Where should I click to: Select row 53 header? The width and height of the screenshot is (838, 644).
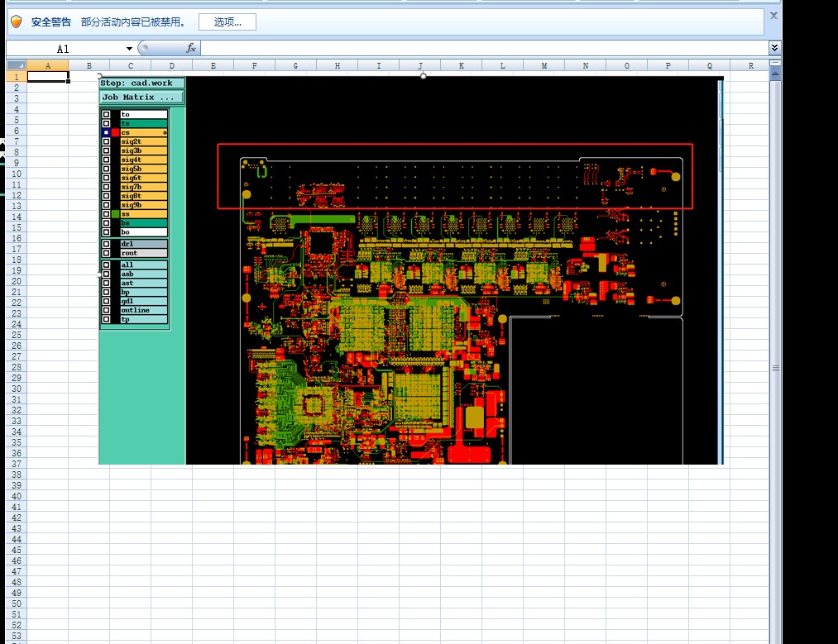[x=16, y=636]
